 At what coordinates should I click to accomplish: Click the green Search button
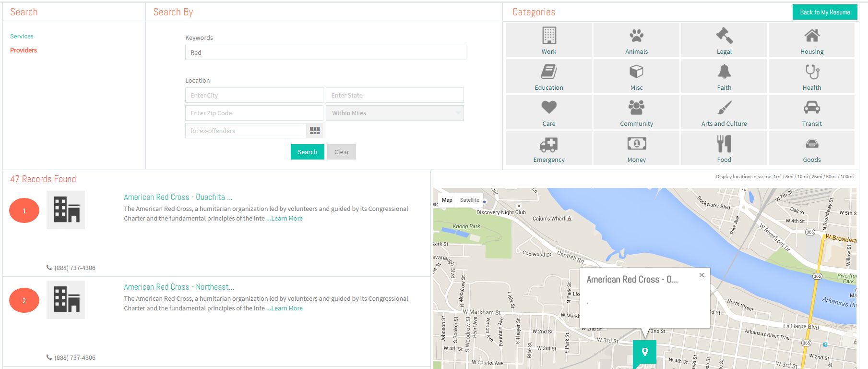308,152
